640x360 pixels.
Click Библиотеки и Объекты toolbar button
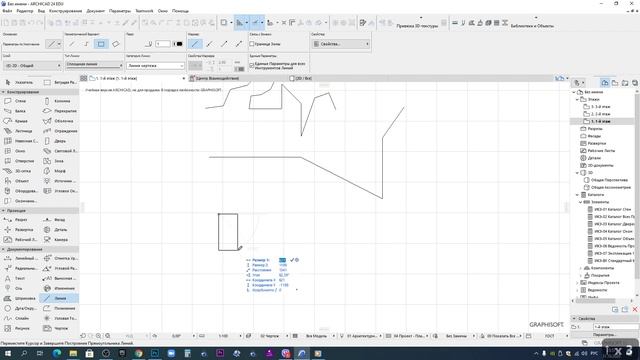[x=532, y=25]
